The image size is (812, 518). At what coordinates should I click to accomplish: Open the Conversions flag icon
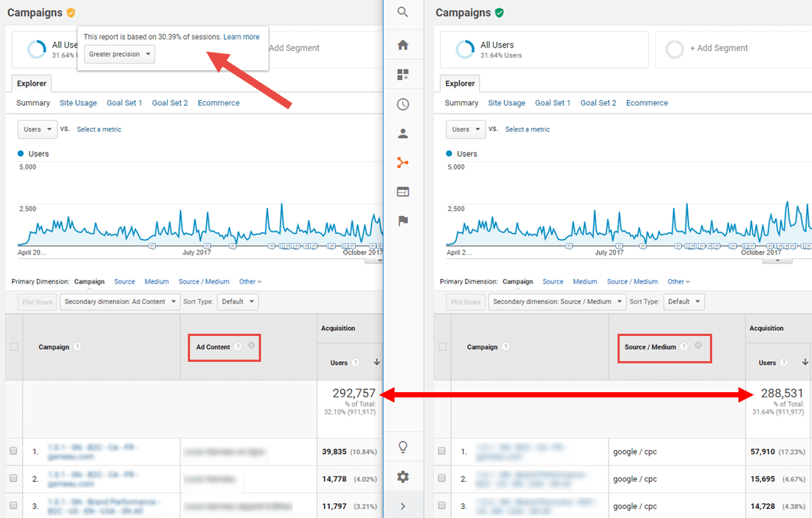tap(403, 221)
